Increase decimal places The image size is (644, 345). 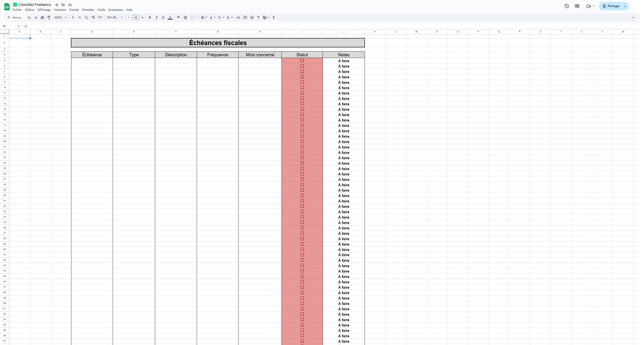(x=93, y=18)
